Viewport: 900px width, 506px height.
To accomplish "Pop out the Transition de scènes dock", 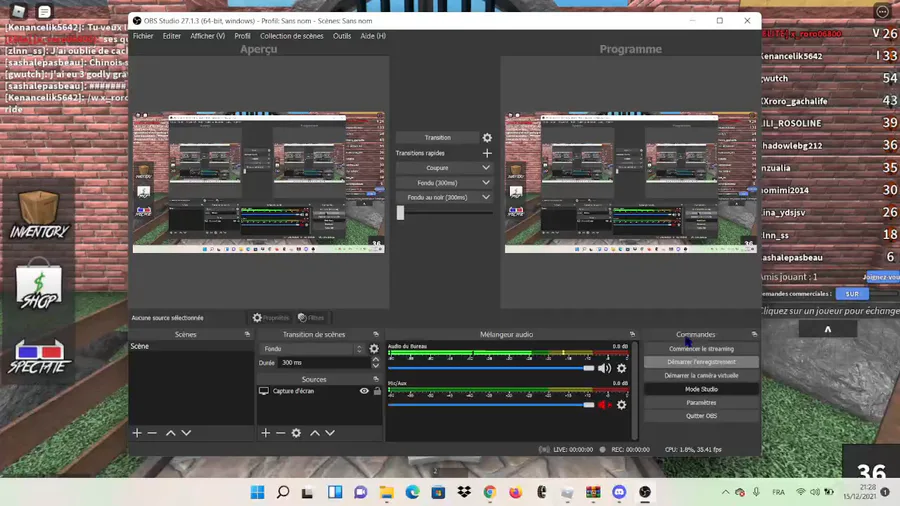I will [376, 334].
